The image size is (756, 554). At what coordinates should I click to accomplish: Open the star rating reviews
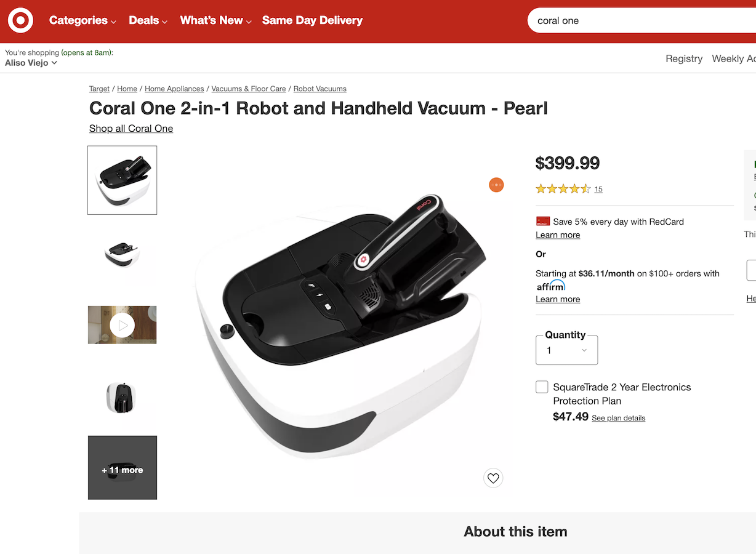563,189
